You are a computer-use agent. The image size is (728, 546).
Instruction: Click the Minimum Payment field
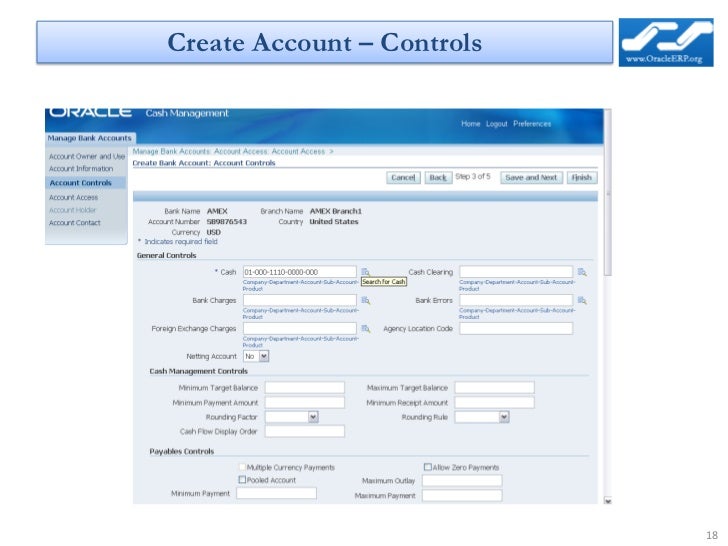click(x=276, y=493)
